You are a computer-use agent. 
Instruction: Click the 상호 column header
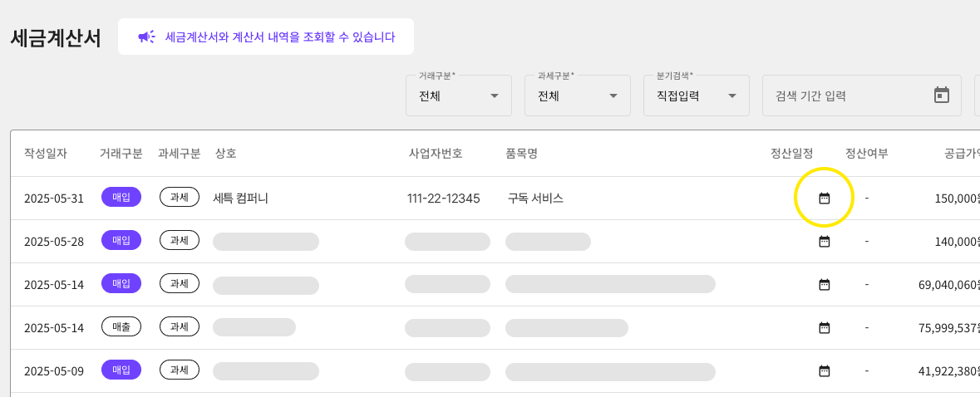[226, 154]
